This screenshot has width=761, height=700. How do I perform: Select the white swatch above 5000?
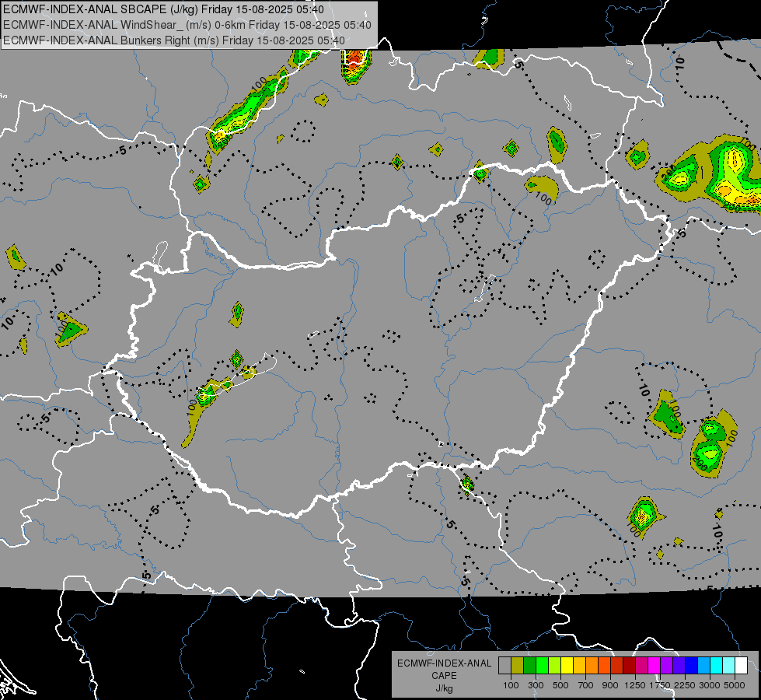click(742, 666)
